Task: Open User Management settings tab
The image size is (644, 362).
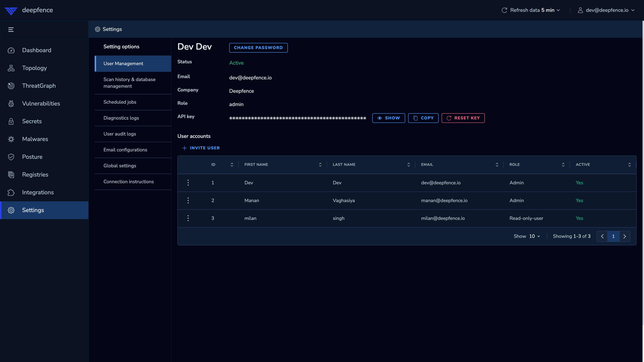Action: click(x=133, y=64)
